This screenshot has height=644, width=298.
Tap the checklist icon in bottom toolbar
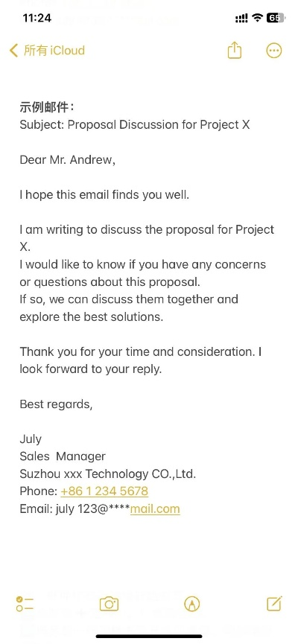[x=25, y=604]
